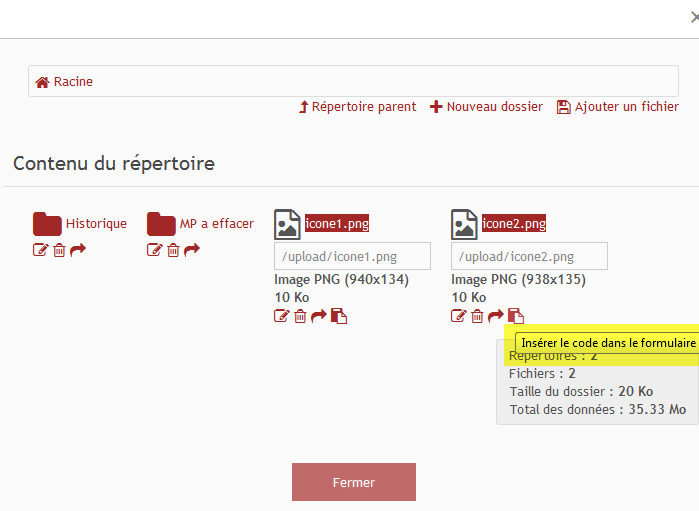Click the edit icon under Historique folder
This screenshot has height=511, width=699.
click(40, 250)
